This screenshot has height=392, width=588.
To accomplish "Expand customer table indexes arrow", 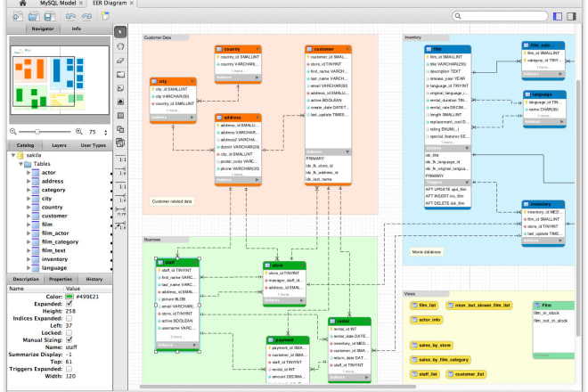I will [x=347, y=152].
